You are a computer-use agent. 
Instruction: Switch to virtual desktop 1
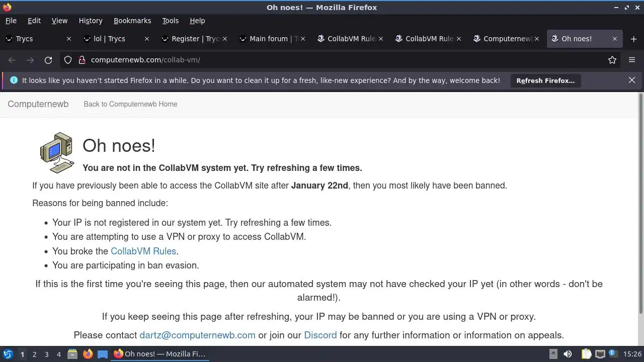[x=22, y=354]
